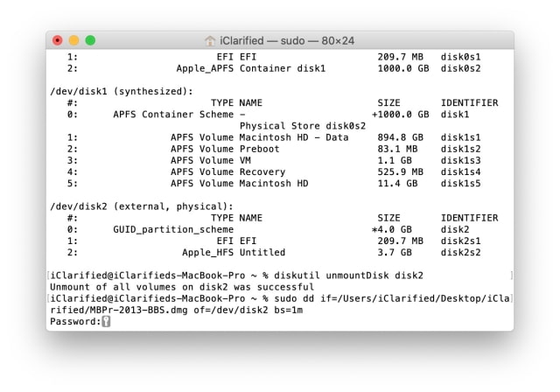Click the home folder icon in title bar

[x=210, y=41]
